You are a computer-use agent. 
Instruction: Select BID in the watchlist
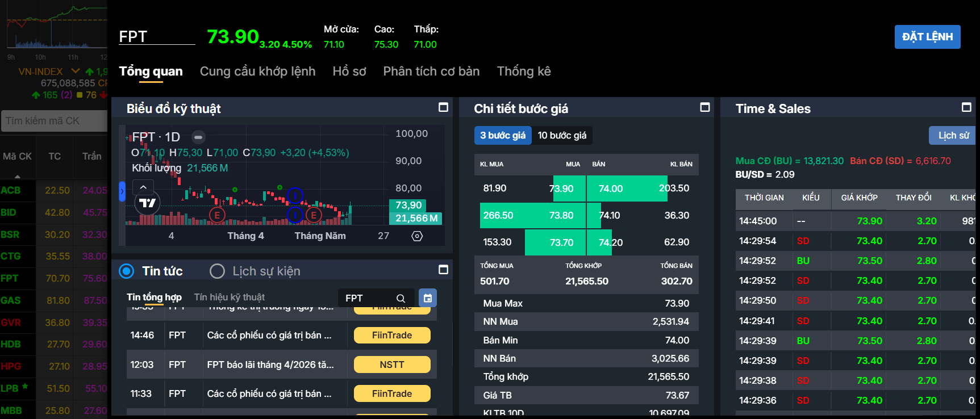pos(9,212)
